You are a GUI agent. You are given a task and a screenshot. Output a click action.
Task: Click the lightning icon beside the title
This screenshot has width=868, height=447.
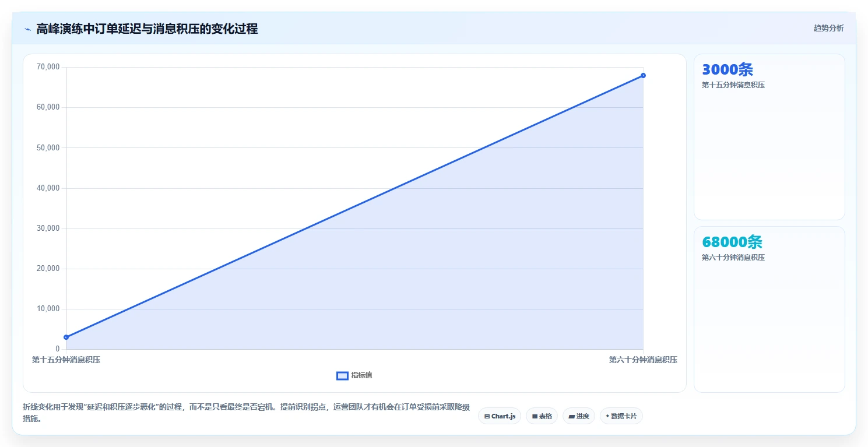tap(27, 29)
